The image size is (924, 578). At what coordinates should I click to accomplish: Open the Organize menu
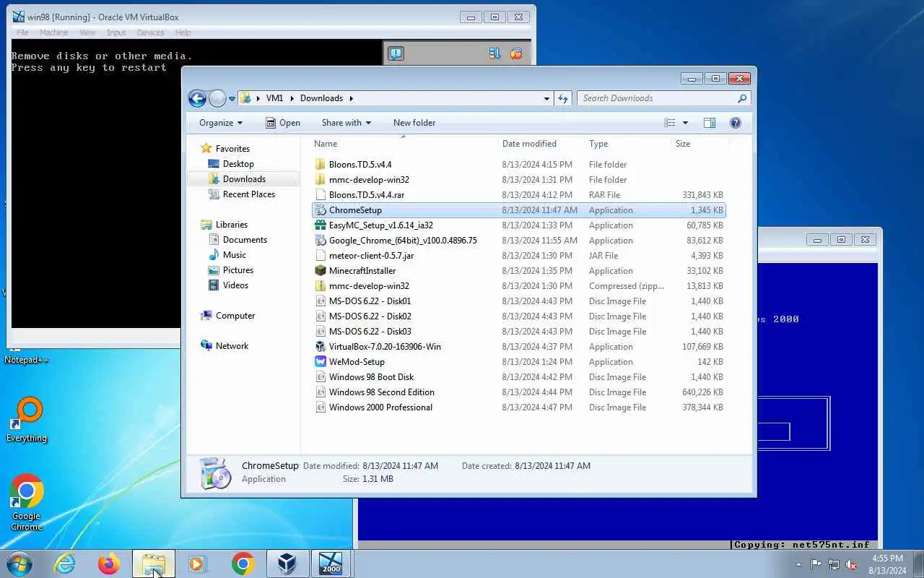click(221, 123)
